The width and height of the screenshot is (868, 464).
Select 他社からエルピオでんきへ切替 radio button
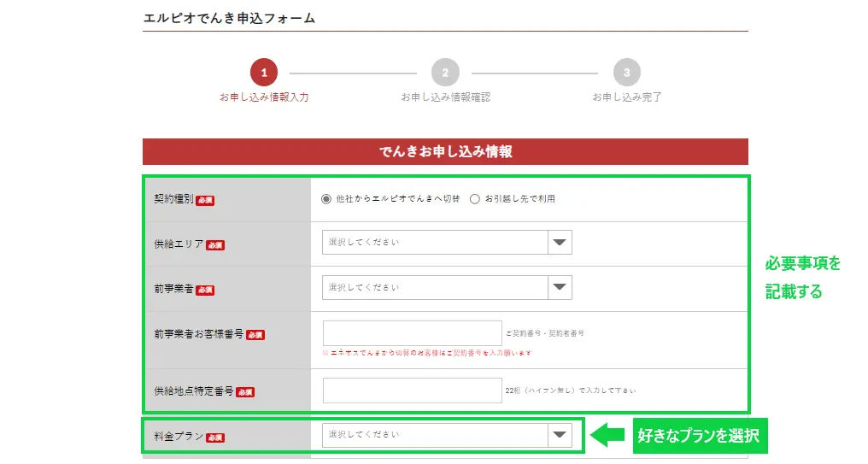[x=326, y=199]
